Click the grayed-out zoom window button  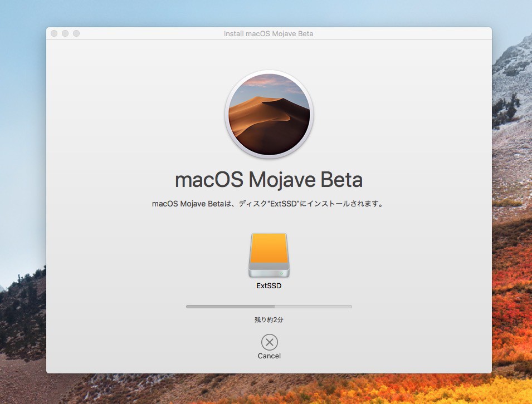(x=76, y=33)
